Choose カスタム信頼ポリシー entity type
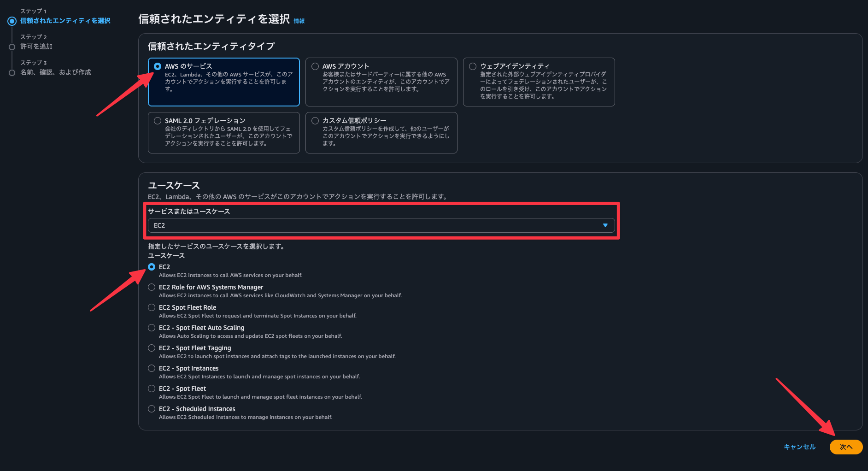Viewport: 868px width, 471px height. pos(315,121)
